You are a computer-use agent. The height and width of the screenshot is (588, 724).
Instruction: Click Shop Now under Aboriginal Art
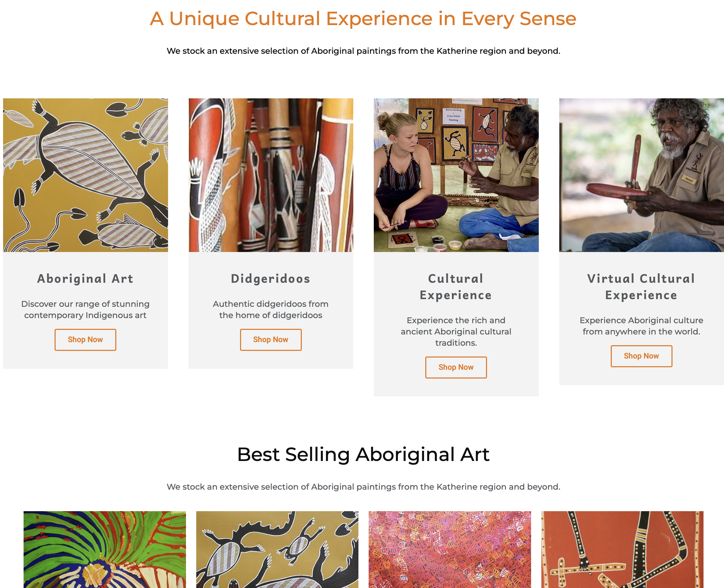tap(85, 339)
